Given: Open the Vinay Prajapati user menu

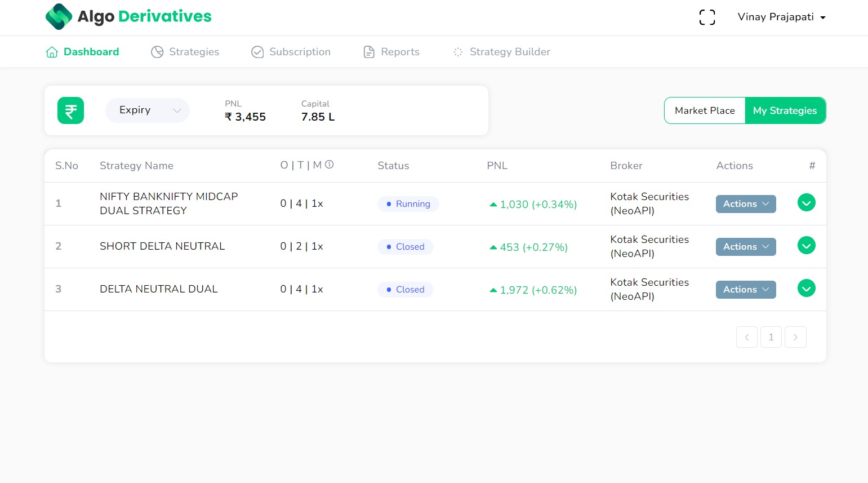Looking at the screenshot, I should click(781, 17).
